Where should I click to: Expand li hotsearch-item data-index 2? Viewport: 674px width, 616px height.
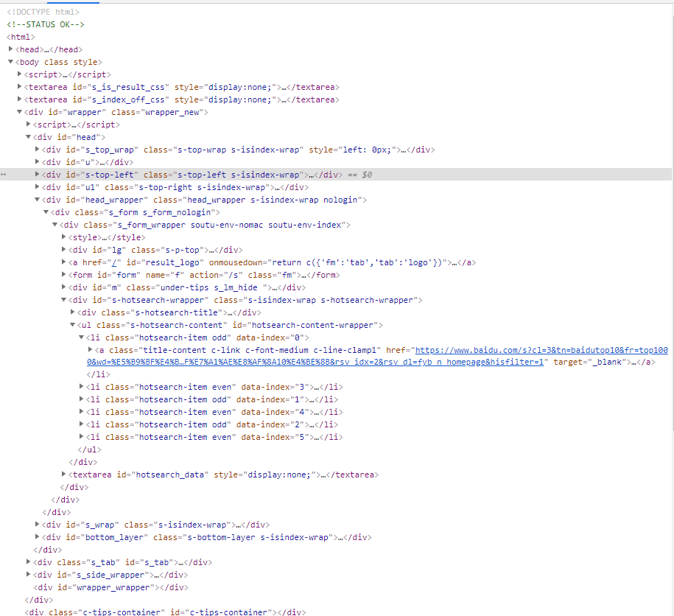[81, 424]
